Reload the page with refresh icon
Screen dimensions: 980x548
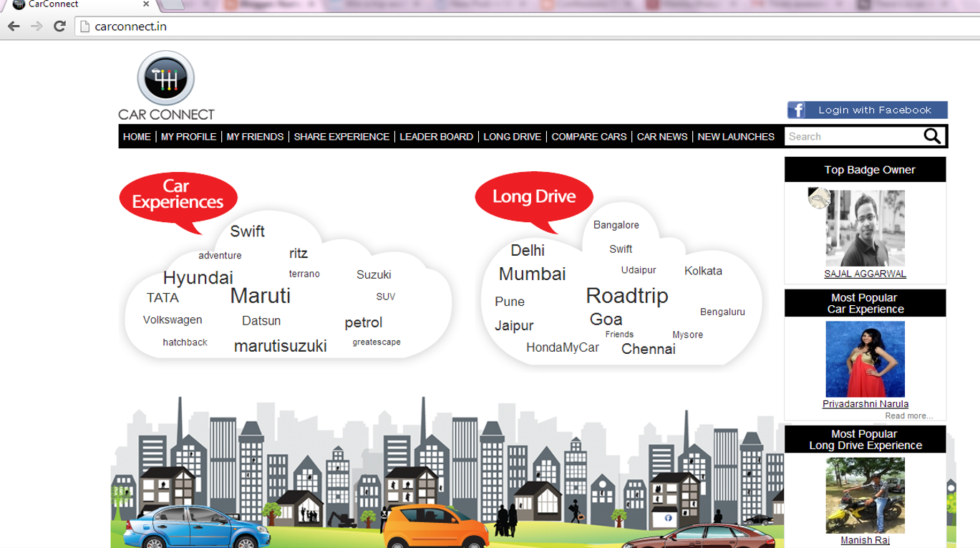(60, 27)
